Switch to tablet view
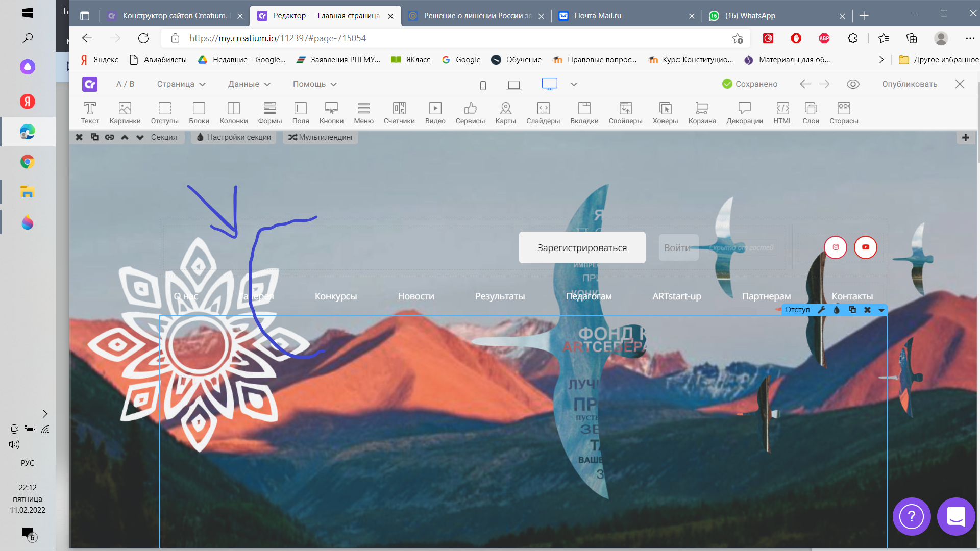This screenshot has width=980, height=551. pos(514,85)
